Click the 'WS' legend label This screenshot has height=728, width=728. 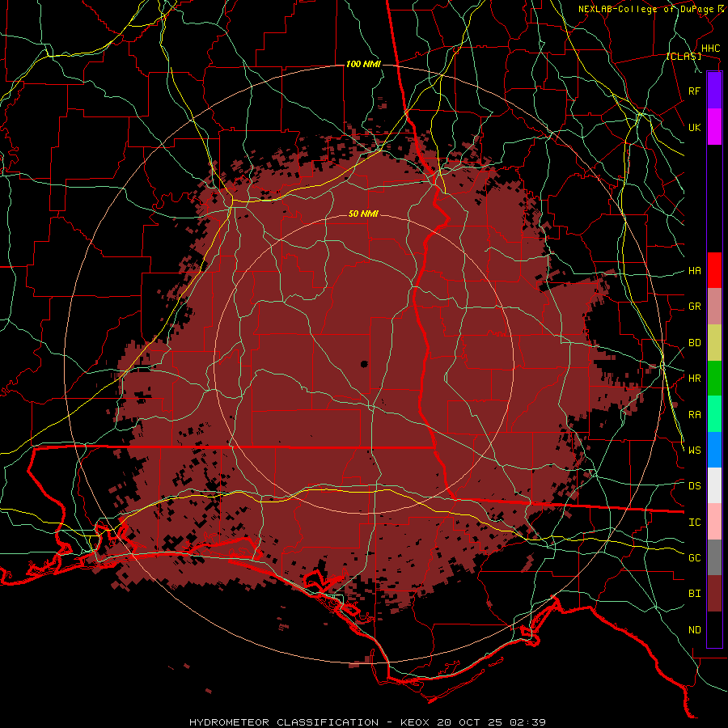click(x=694, y=451)
